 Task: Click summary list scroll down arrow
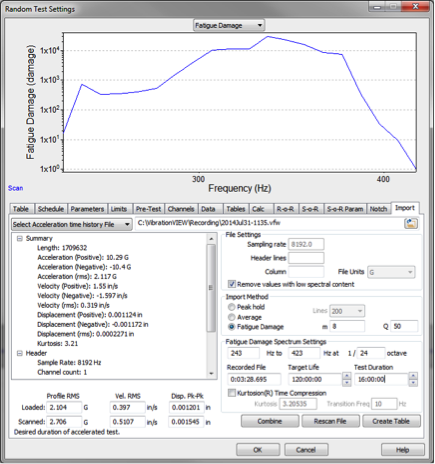211,374
